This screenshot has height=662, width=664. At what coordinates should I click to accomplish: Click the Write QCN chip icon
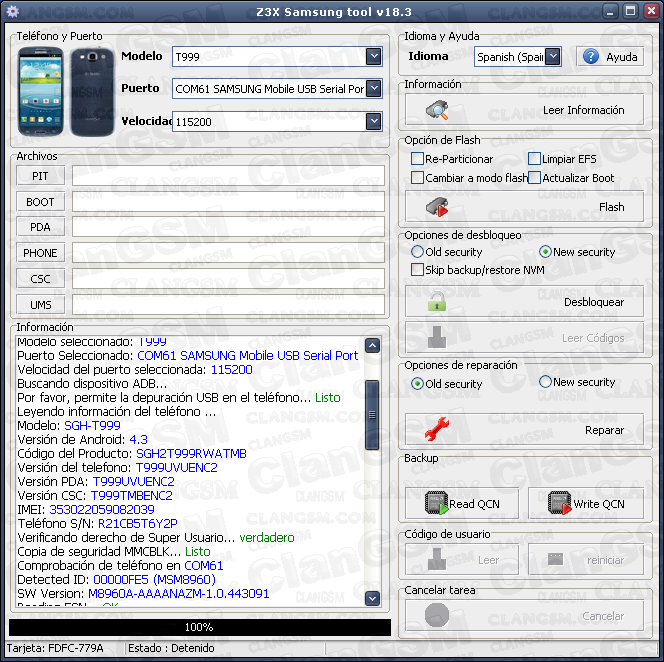point(559,503)
